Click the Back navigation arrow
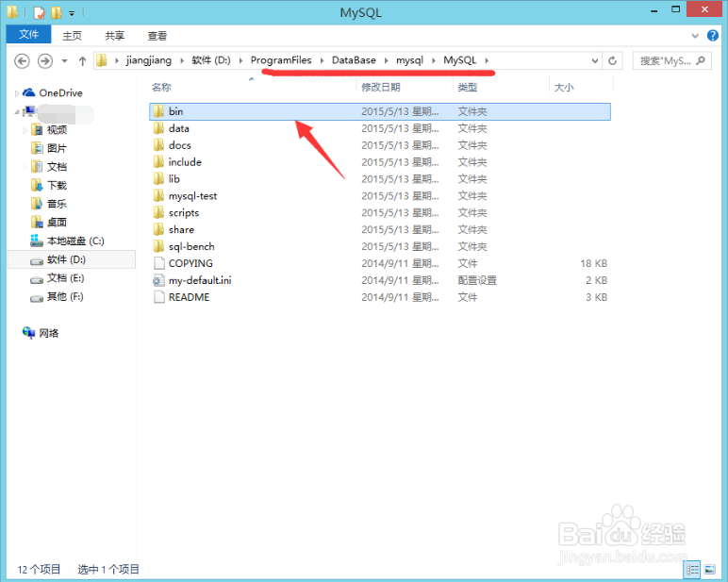Image resolution: width=728 pixels, height=582 pixels. point(22,61)
